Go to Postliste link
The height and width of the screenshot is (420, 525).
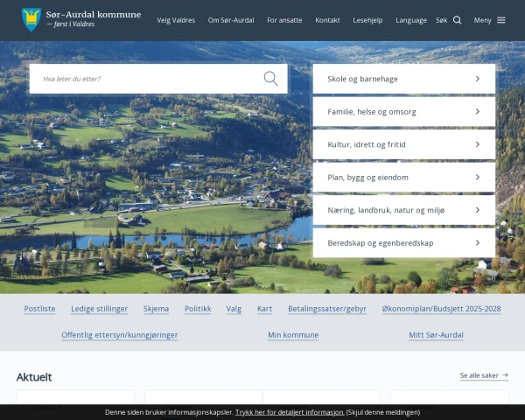point(39,309)
